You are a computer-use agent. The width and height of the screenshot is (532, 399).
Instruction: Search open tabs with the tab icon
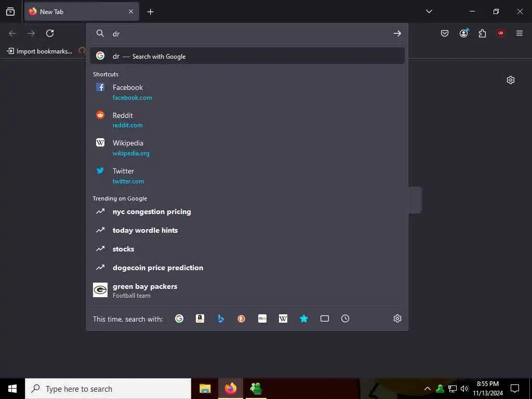325,318
